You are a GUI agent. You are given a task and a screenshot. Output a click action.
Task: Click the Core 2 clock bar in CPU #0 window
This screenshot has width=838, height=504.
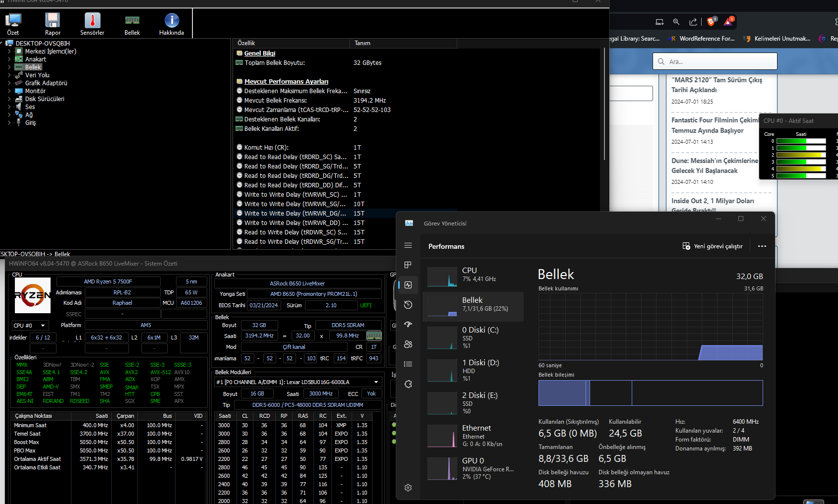pos(801,155)
